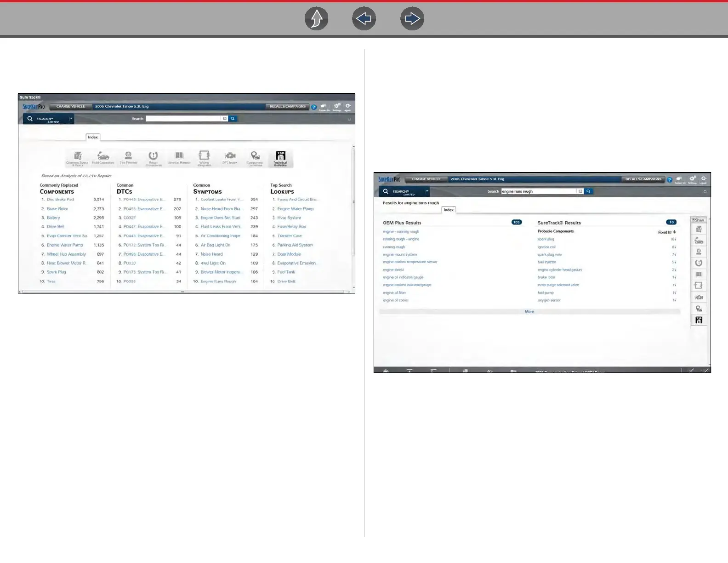Open Reset Procedures icon in SureTrack home
728x563 pixels.
click(x=154, y=158)
